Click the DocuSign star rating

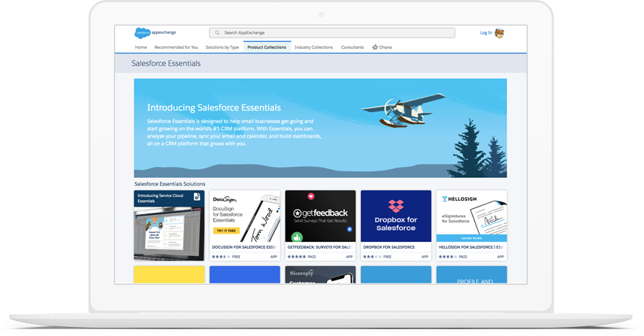point(221,257)
